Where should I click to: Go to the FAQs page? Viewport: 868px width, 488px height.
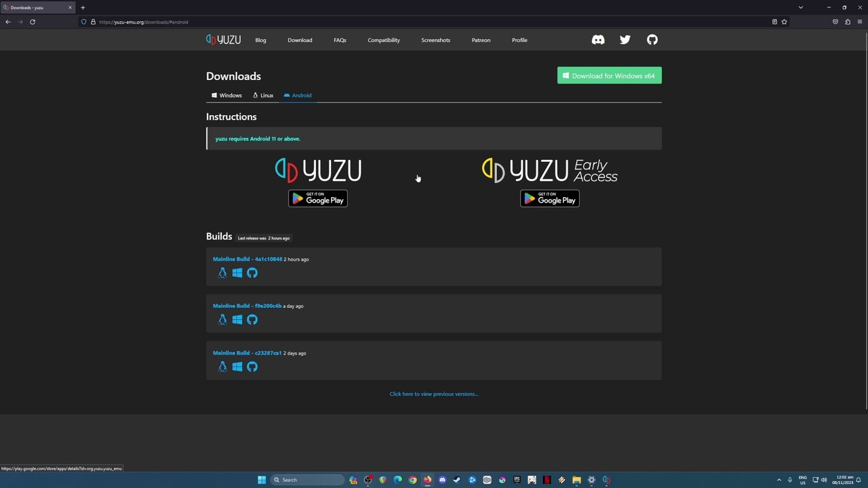click(x=340, y=40)
